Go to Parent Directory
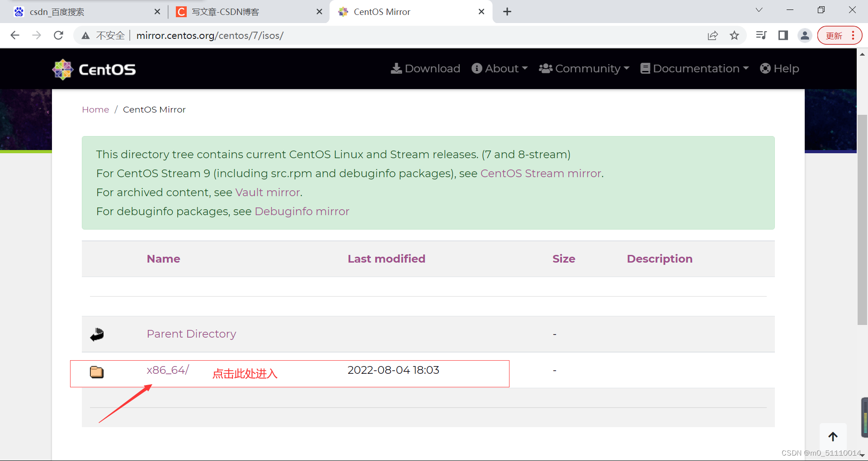Viewport: 868px width, 461px height. click(x=191, y=334)
